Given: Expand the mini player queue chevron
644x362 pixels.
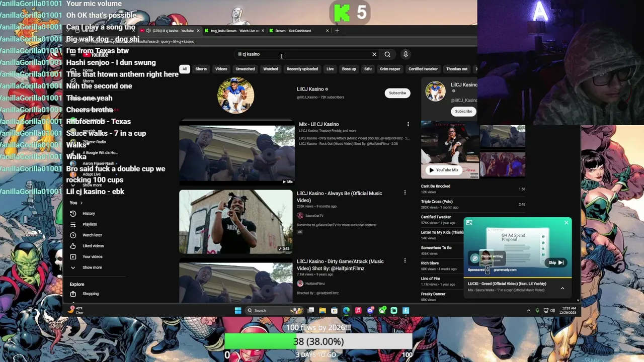Looking at the screenshot, I should pos(562,288).
